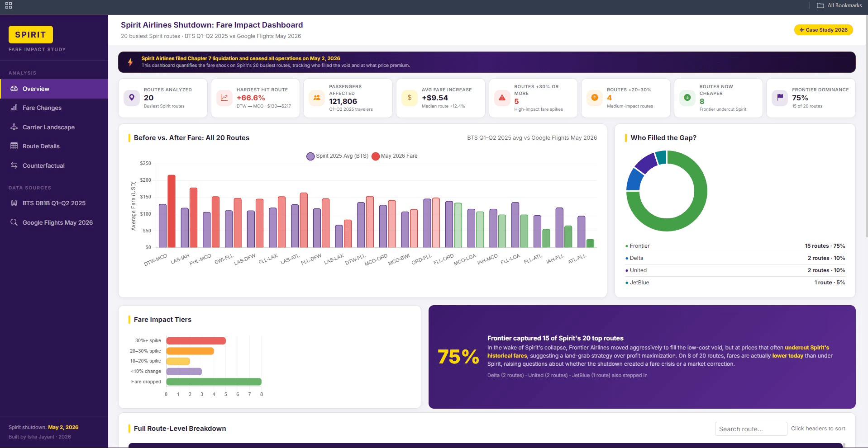Screen dimensions: 868x448
Task: Click the All Bookmarks label
Action: 844,5
